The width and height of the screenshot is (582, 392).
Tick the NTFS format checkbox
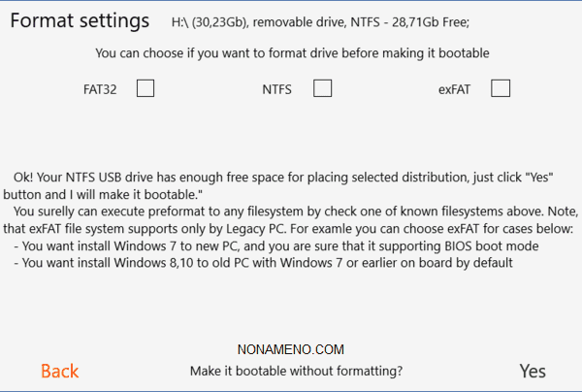coord(323,89)
